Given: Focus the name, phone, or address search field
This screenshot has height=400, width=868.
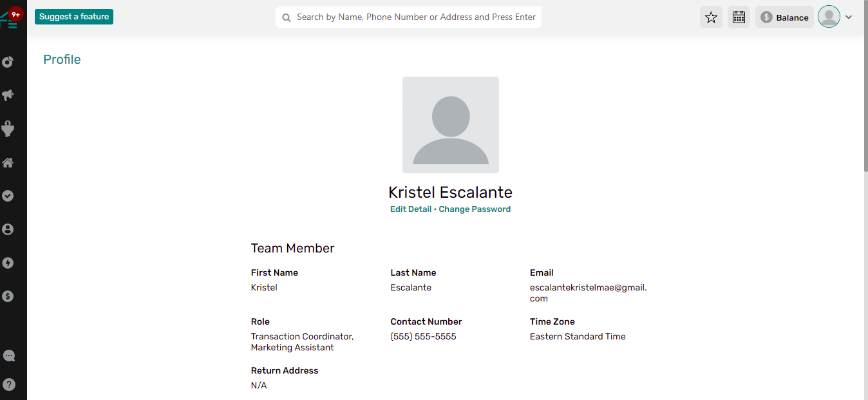Looking at the screenshot, I should (x=415, y=17).
